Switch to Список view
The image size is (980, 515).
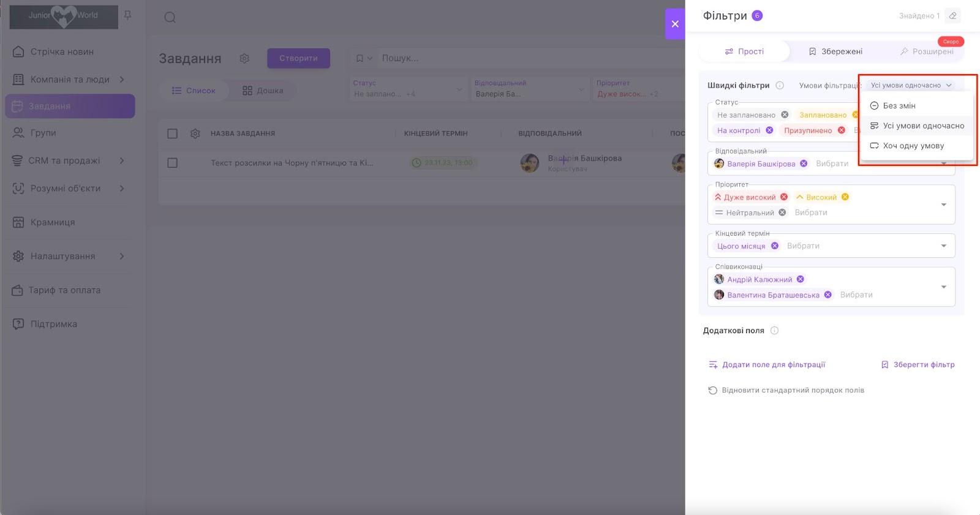coord(194,91)
